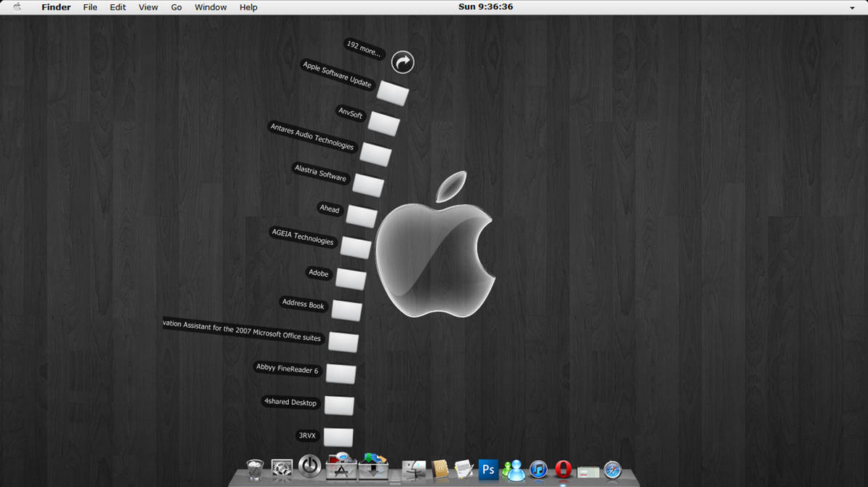
Task: Open MSN Messenger from the dock
Action: tap(514, 470)
